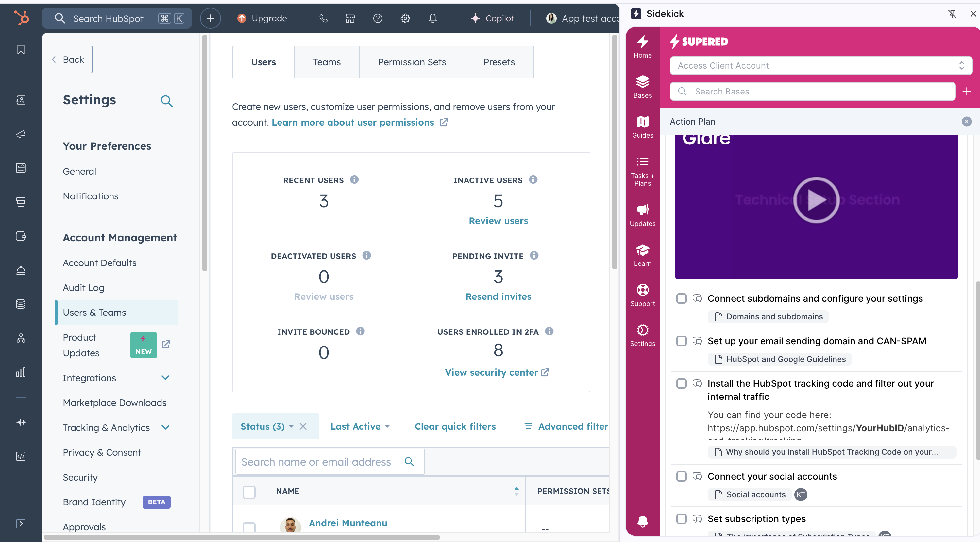Open Tasks + Plans in Sidekick
The image size is (980, 542).
point(643,171)
